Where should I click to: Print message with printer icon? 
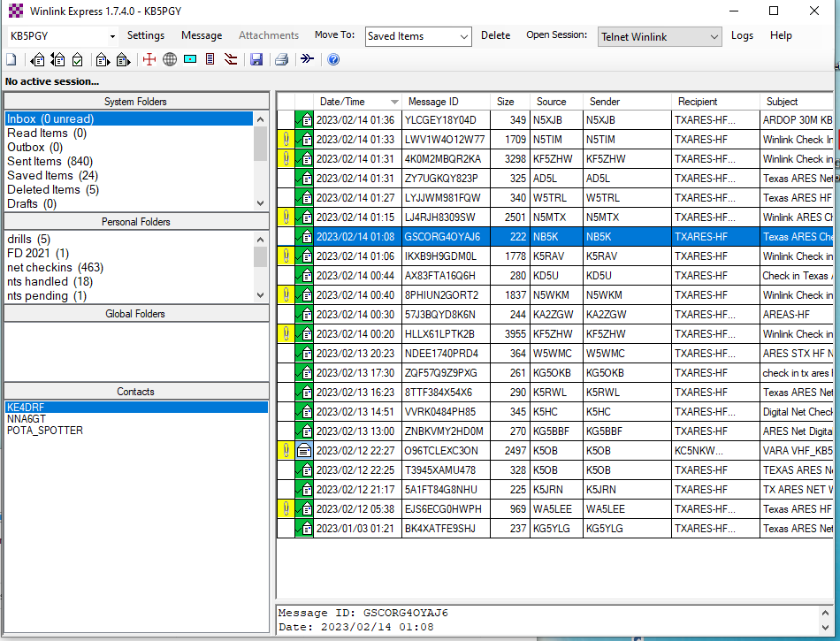tap(282, 59)
